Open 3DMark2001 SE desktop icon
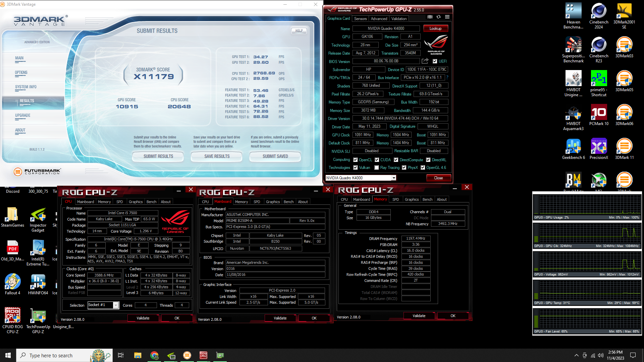The height and width of the screenshot is (362, 644). [x=624, y=16]
